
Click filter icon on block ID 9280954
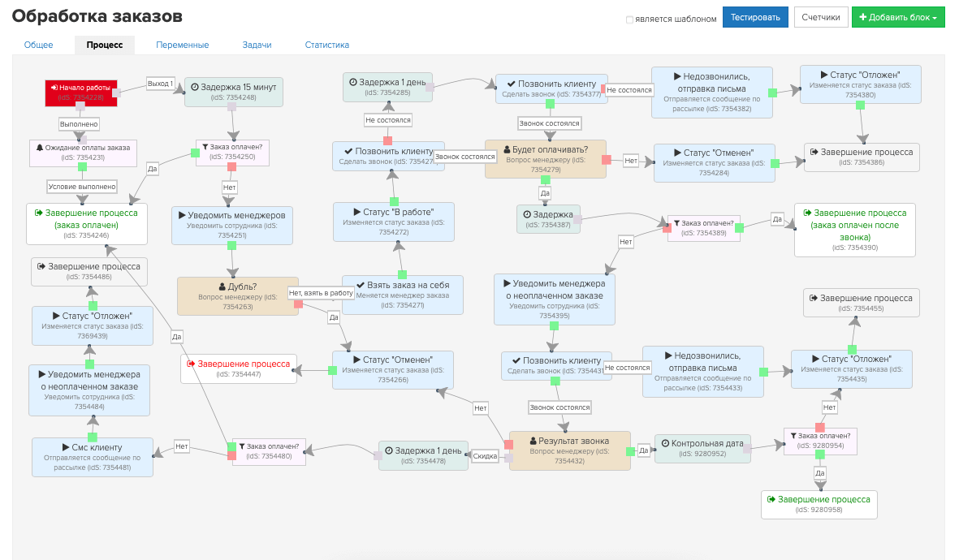click(794, 437)
